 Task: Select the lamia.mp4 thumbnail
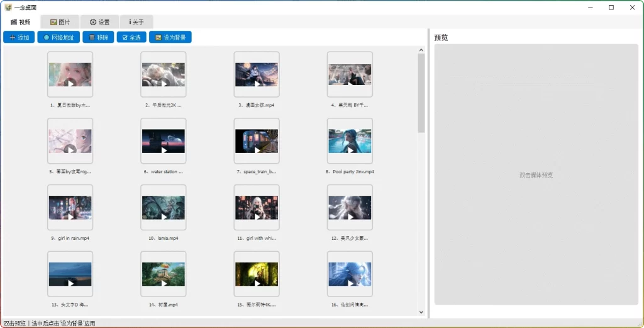point(164,208)
